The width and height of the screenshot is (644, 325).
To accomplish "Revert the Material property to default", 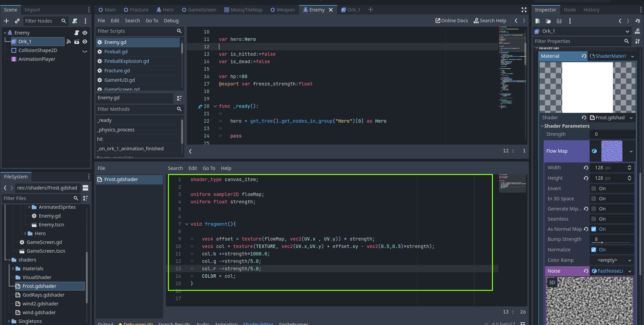I will tap(584, 56).
